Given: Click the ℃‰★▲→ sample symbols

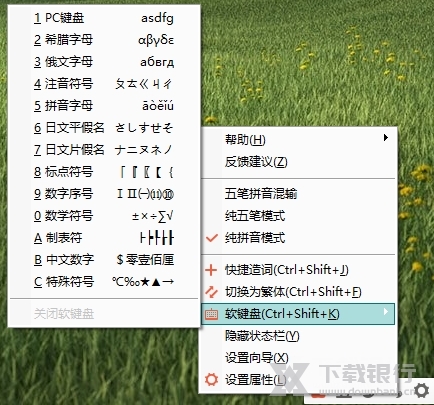Looking at the screenshot, I should click(143, 282).
